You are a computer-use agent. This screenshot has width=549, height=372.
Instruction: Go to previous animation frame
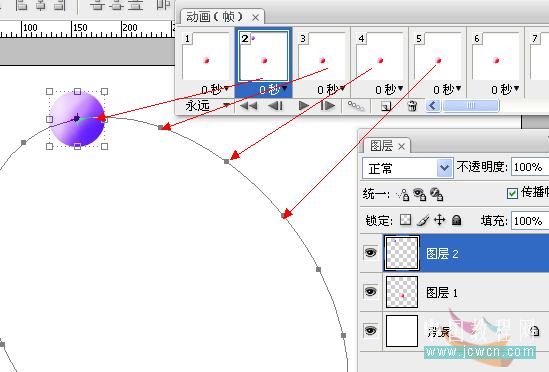pyautogui.click(x=276, y=106)
